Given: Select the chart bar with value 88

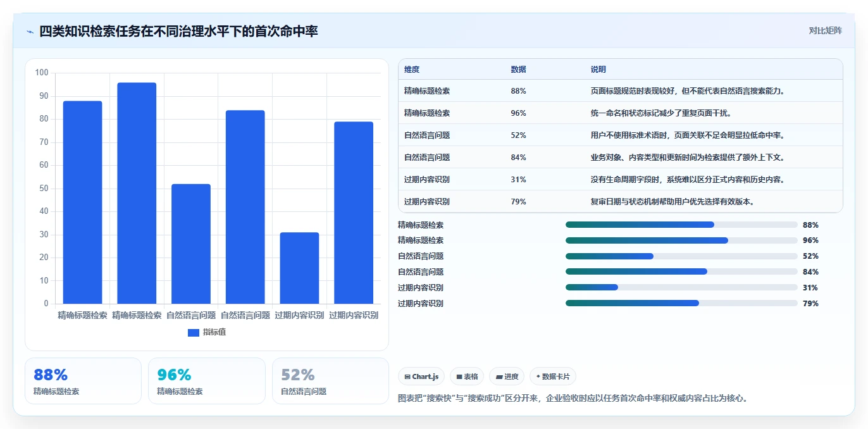Looking at the screenshot, I should 82,202.
